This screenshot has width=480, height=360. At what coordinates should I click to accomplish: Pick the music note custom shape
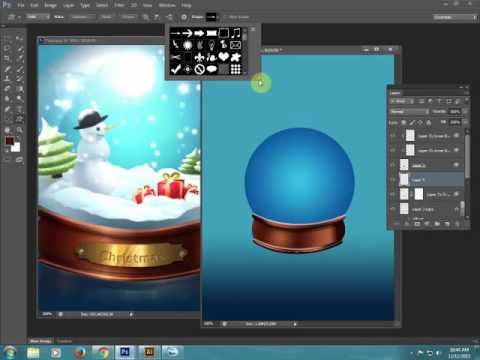click(x=236, y=33)
